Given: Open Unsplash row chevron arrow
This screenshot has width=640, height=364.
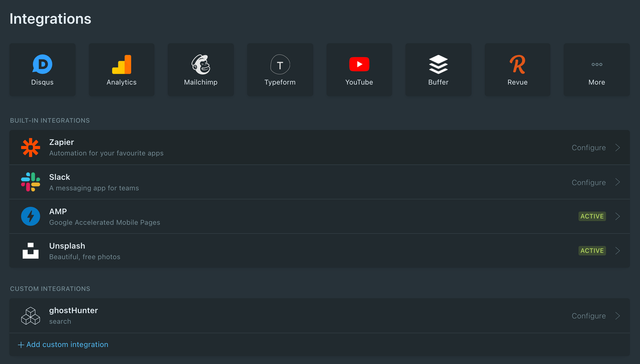Looking at the screenshot, I should [x=618, y=251].
